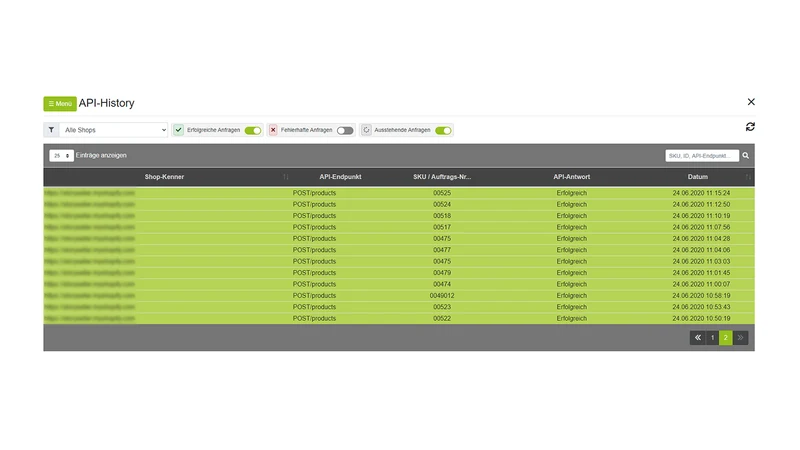The image size is (800, 450).
Task: Sort by Datum column arrows
Action: 748,177
